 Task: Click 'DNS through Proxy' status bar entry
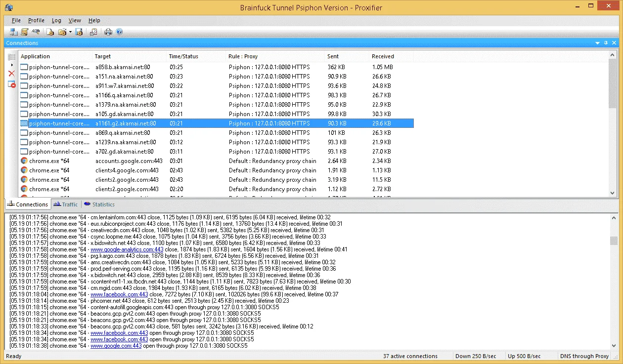pyautogui.click(x=584, y=356)
